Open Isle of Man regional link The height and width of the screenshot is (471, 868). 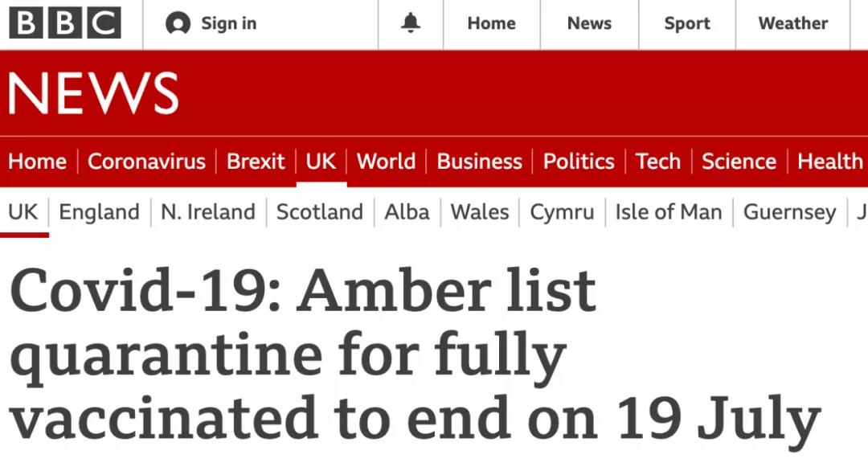tap(668, 212)
